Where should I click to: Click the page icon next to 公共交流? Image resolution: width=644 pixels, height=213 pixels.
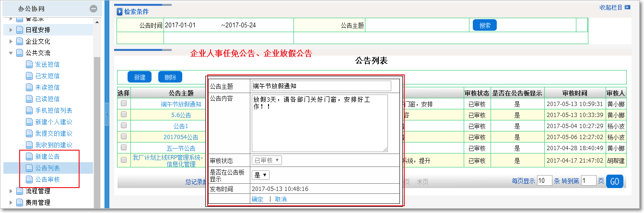click(x=20, y=53)
